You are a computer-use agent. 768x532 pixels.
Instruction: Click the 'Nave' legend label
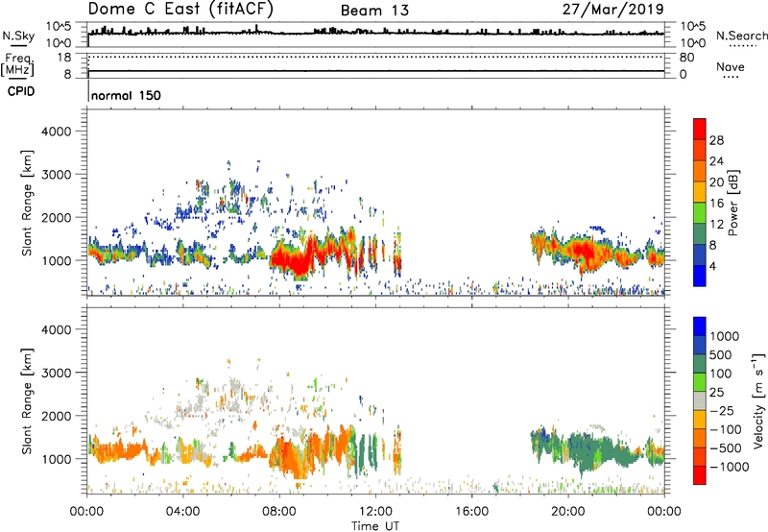[x=731, y=67]
